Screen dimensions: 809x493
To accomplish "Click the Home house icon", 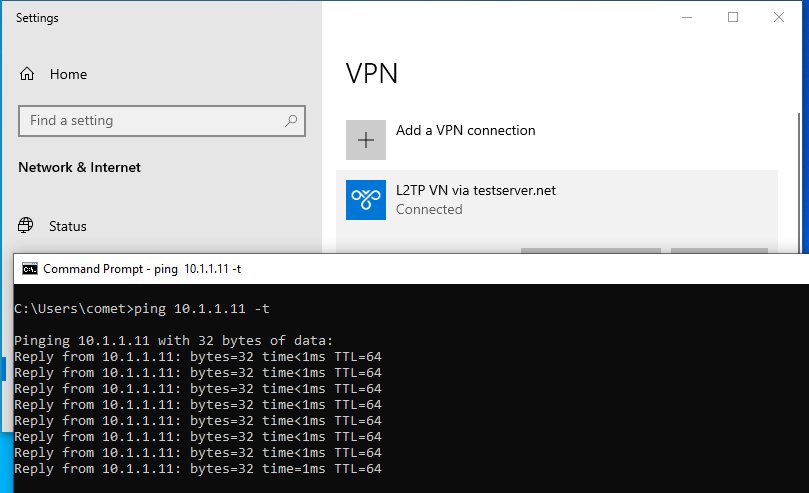I will click(x=27, y=74).
